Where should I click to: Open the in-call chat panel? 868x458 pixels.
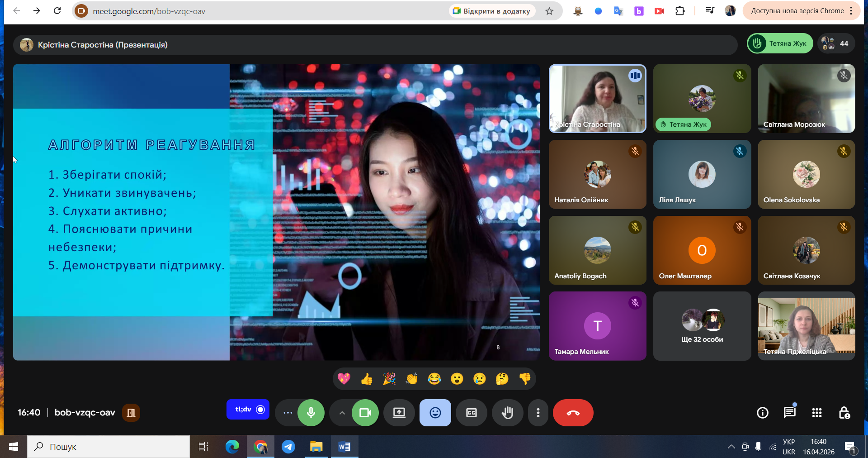click(789, 413)
